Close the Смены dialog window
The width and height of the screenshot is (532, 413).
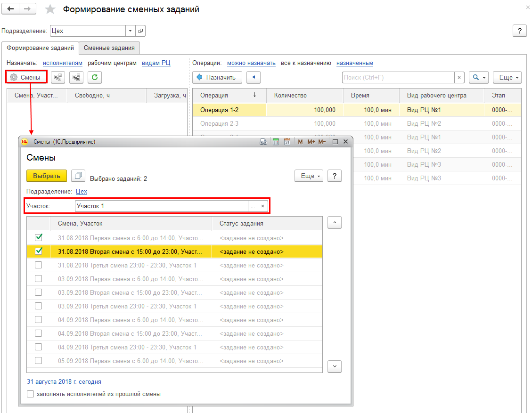346,142
